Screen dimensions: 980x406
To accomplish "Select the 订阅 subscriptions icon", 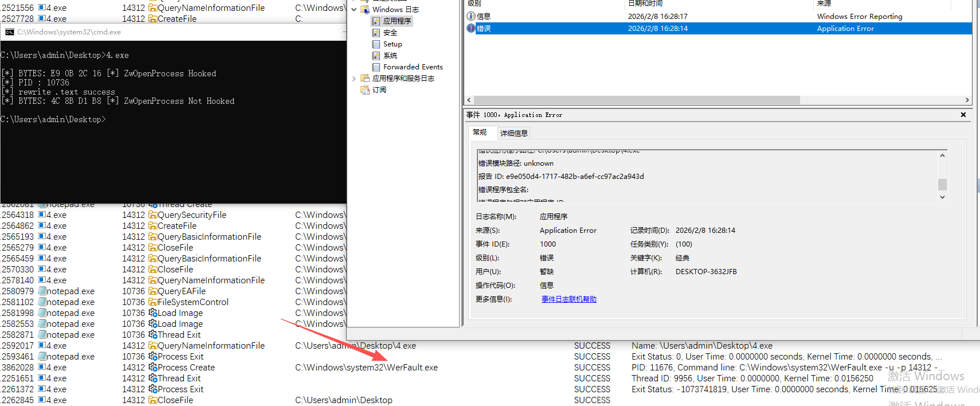I will tap(365, 90).
